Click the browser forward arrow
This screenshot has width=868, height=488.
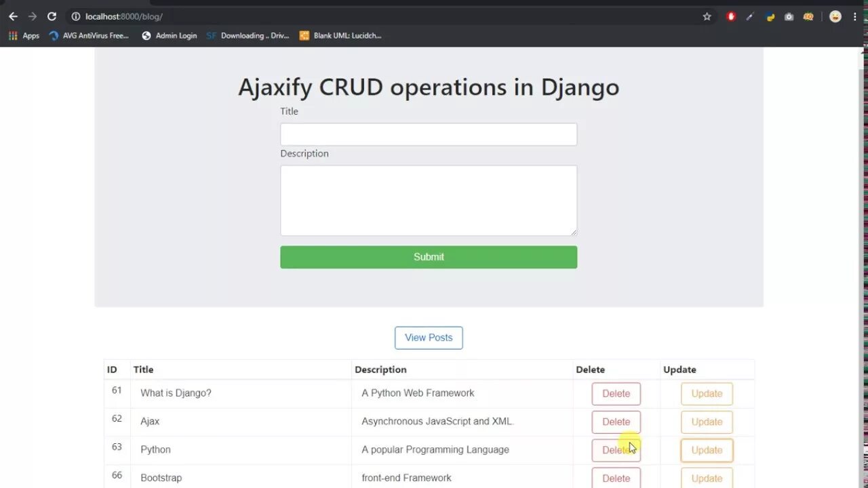coord(32,16)
